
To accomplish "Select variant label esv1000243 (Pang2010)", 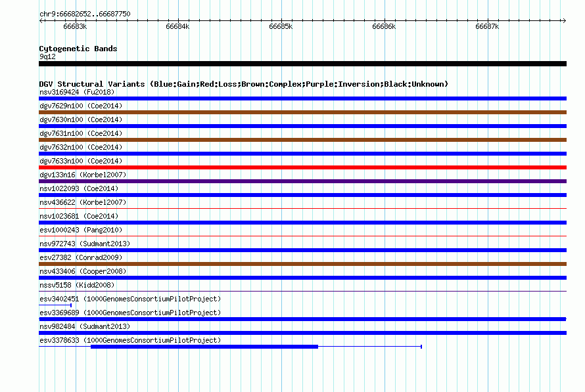I will pyautogui.click(x=81, y=230).
